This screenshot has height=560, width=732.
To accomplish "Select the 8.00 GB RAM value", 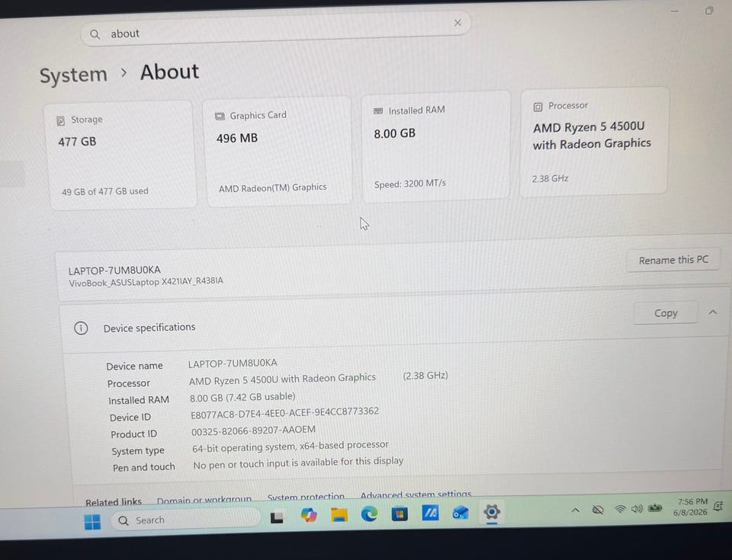I will 394,133.
